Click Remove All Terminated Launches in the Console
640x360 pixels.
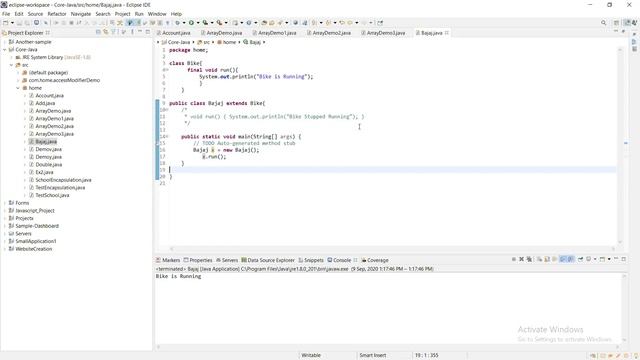pyautogui.click(x=529, y=259)
